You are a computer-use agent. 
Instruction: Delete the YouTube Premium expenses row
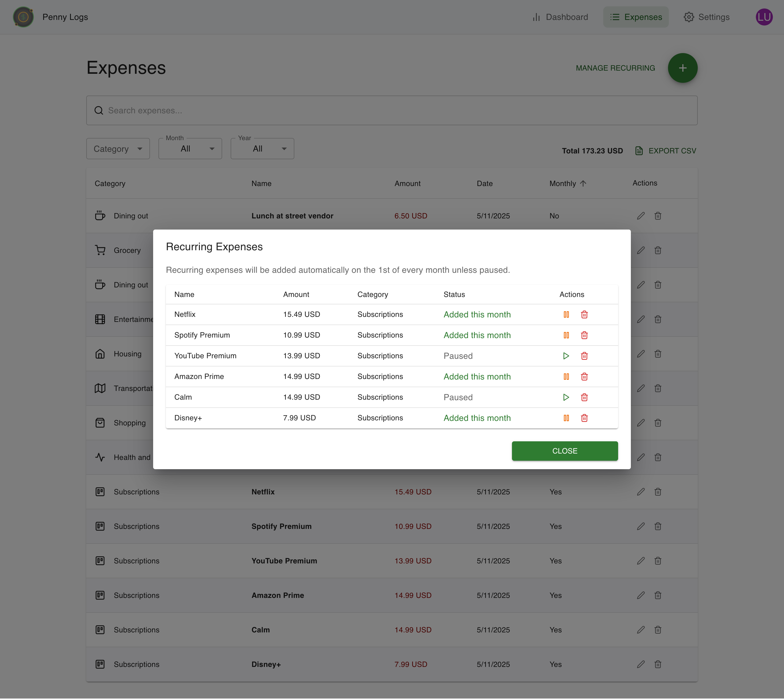[x=658, y=561]
